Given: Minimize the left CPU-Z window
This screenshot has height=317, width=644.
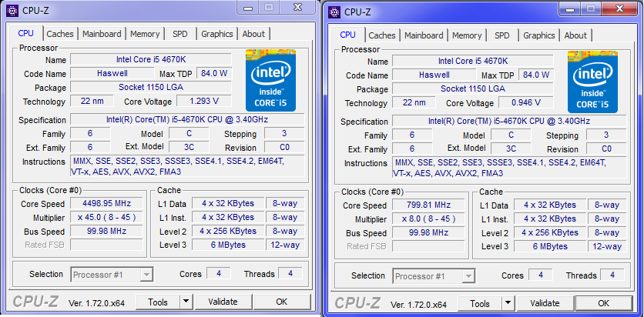Looking at the screenshot, I should pyautogui.click(x=247, y=7).
